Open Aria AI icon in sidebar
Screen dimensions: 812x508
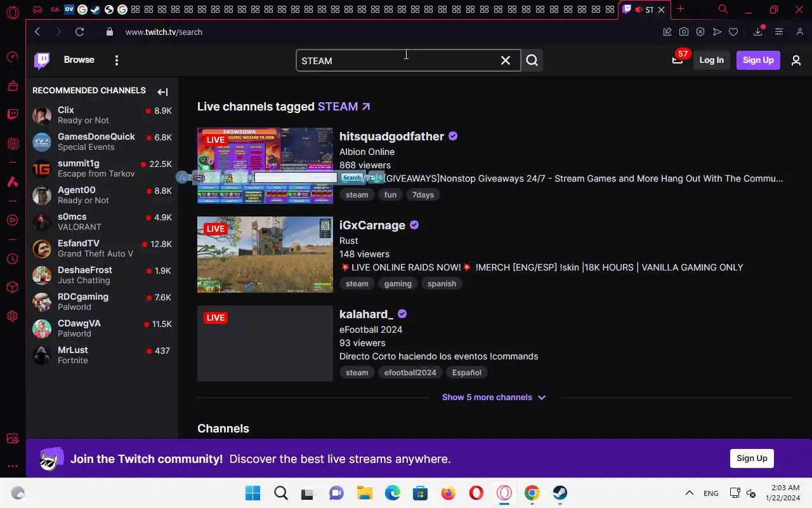click(12, 182)
